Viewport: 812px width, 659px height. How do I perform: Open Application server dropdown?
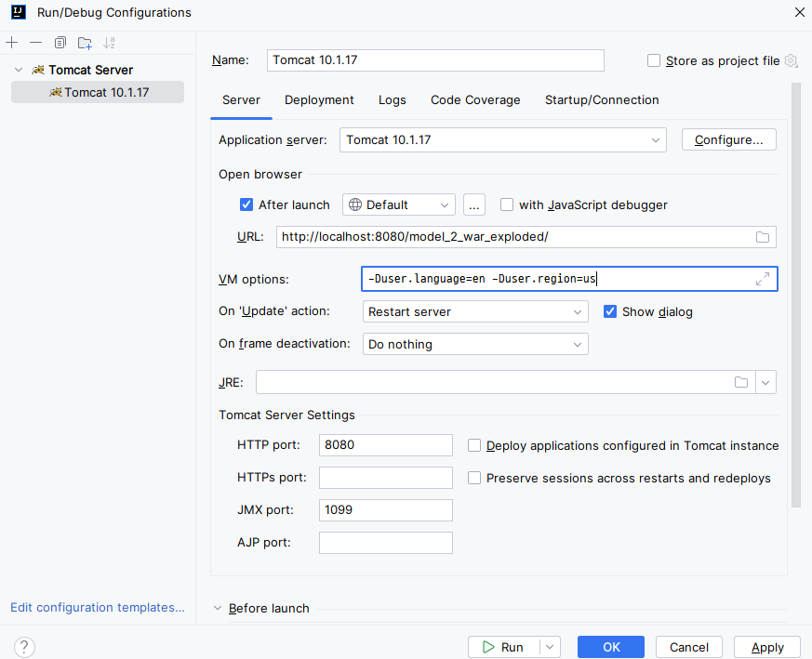(x=503, y=139)
